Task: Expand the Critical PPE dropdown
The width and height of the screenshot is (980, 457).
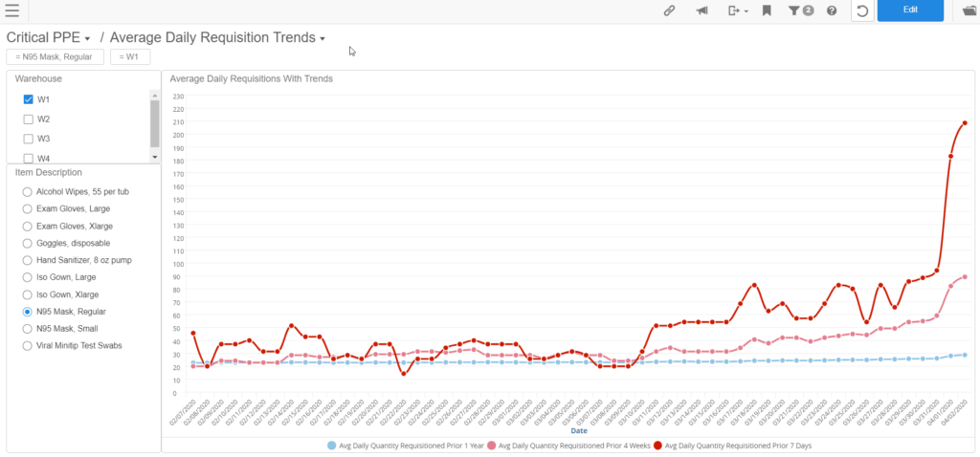Action: coord(87,38)
